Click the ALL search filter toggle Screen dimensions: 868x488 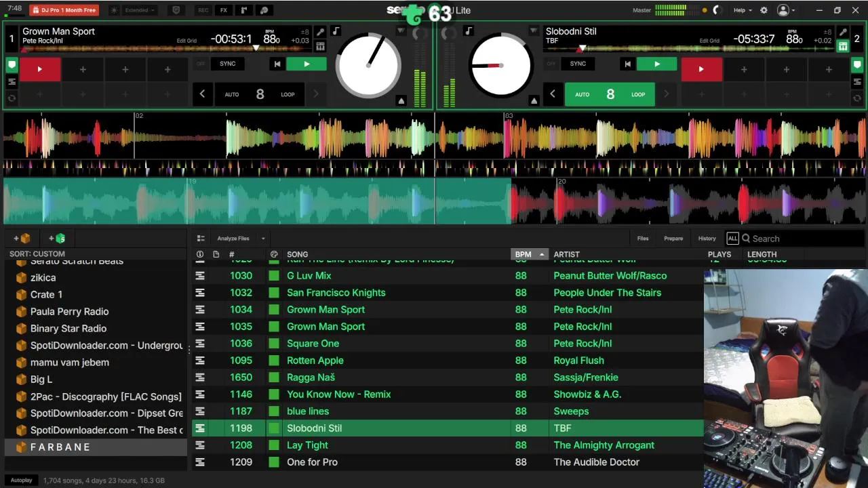[x=732, y=239]
